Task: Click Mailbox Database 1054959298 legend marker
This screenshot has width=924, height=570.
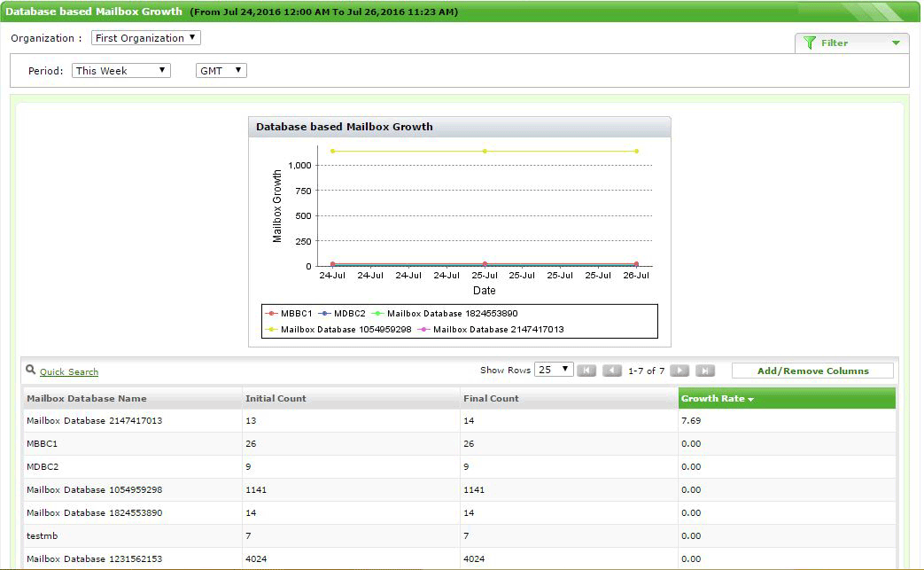Action: tap(272, 330)
